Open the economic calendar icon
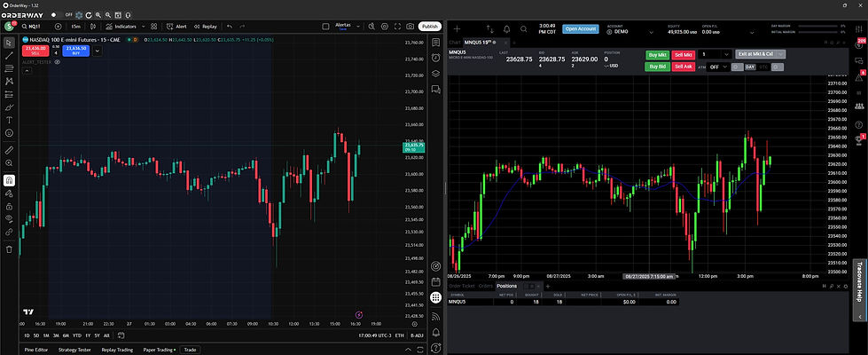The image size is (868, 355). coord(435,281)
